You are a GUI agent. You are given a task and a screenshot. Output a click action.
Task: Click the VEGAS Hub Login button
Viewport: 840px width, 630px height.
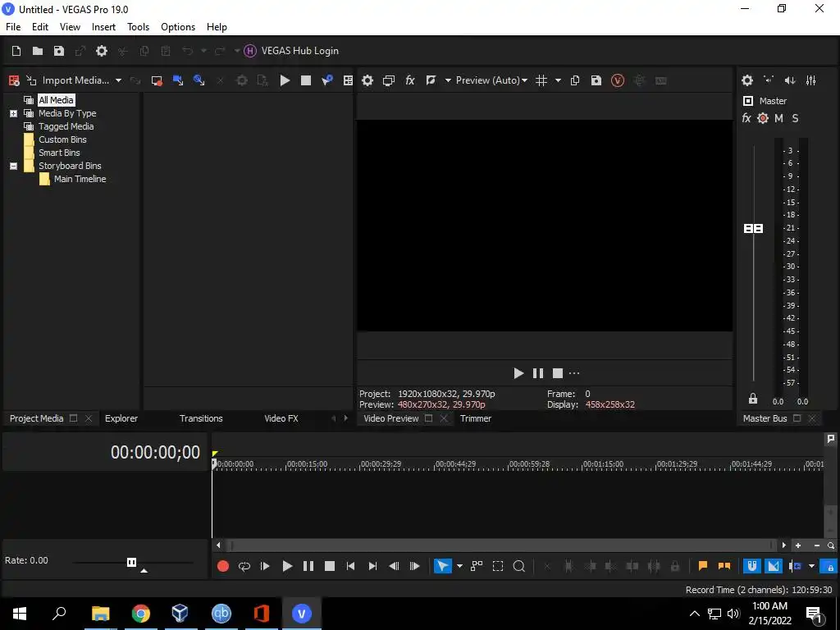tap(291, 51)
